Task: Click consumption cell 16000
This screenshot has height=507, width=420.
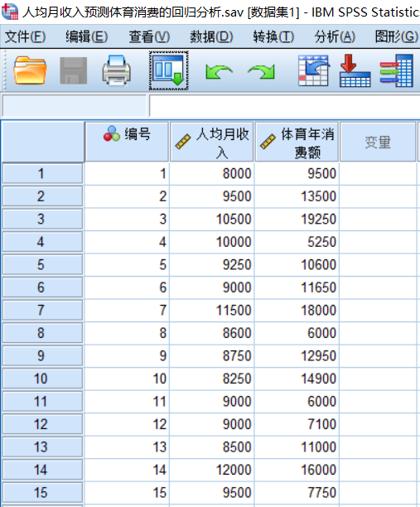Action: tap(297, 470)
